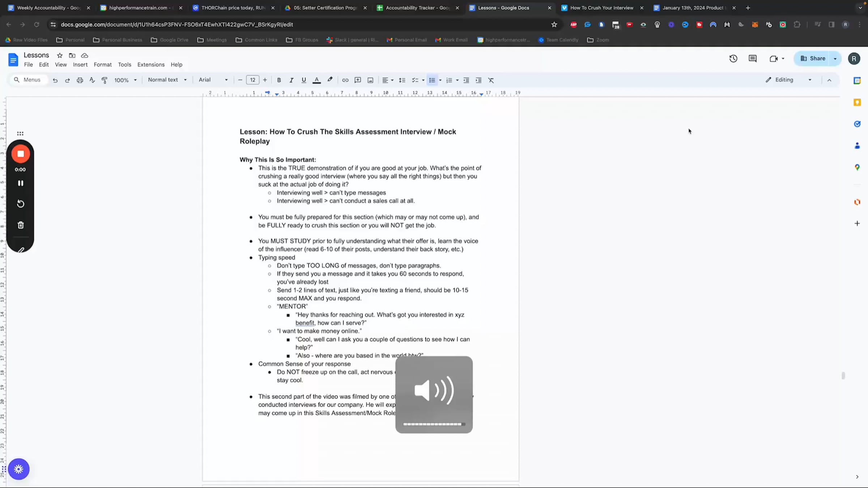Click the print icon in toolbar
The width and height of the screenshot is (868, 488).
[80, 80]
